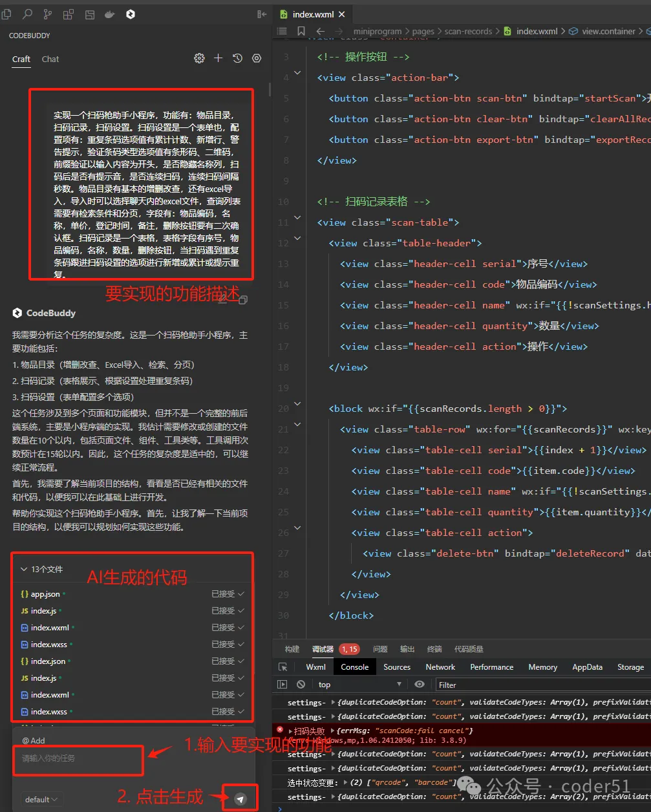Switch to the AppData devtools tab

click(x=587, y=667)
